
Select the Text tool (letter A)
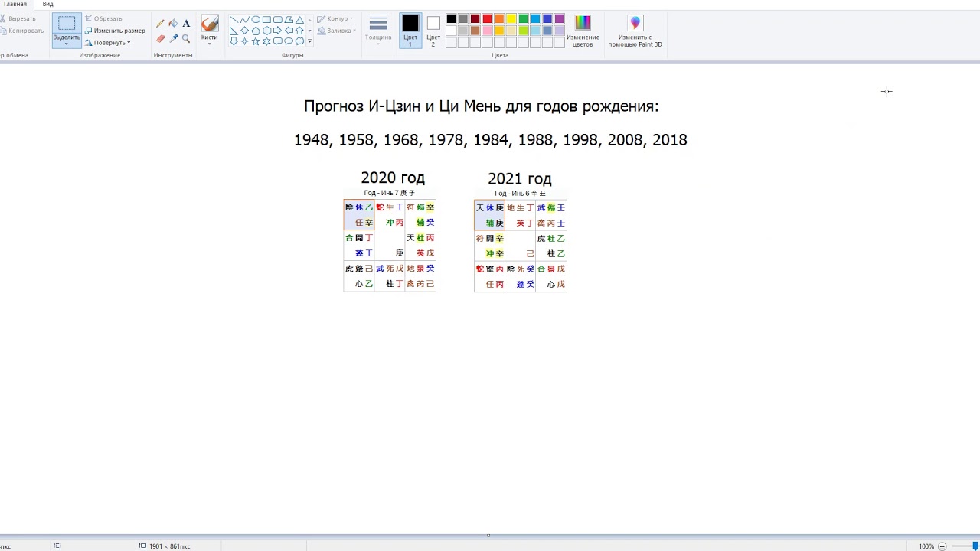coord(186,24)
